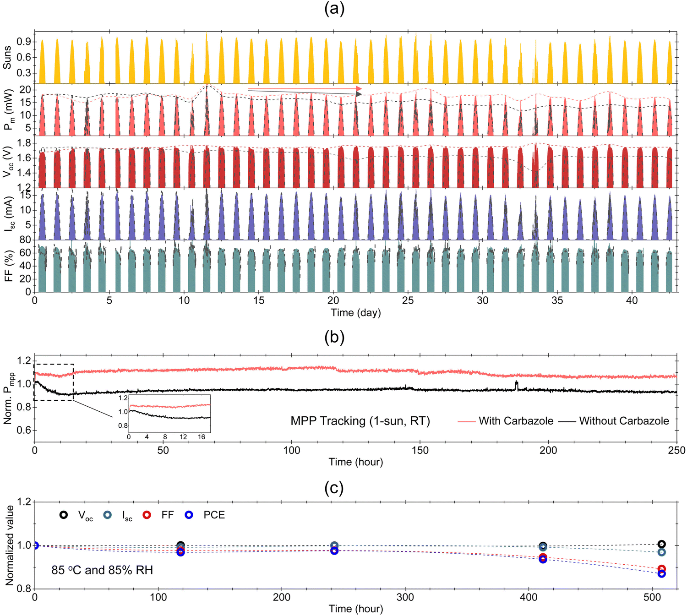Click the 'MPP Tracking (1-sun, RT)' annotation
Viewport: 687px width, 616px height.
(360, 421)
